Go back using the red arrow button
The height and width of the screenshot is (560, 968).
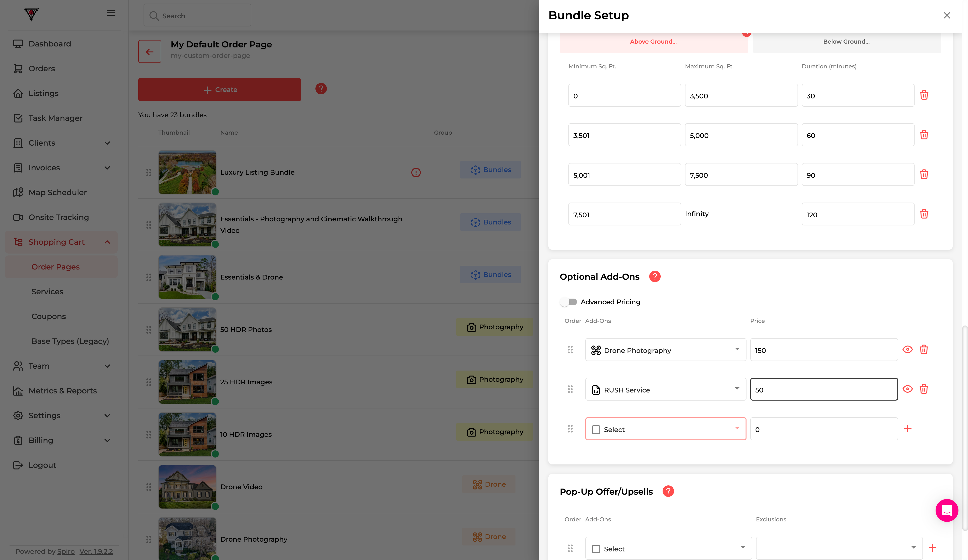pyautogui.click(x=149, y=51)
